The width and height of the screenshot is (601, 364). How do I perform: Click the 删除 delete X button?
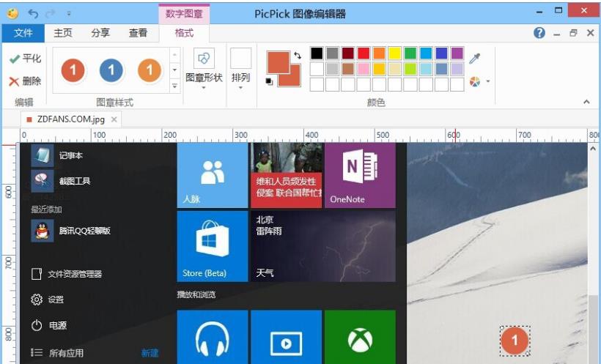pyautogui.click(x=26, y=81)
